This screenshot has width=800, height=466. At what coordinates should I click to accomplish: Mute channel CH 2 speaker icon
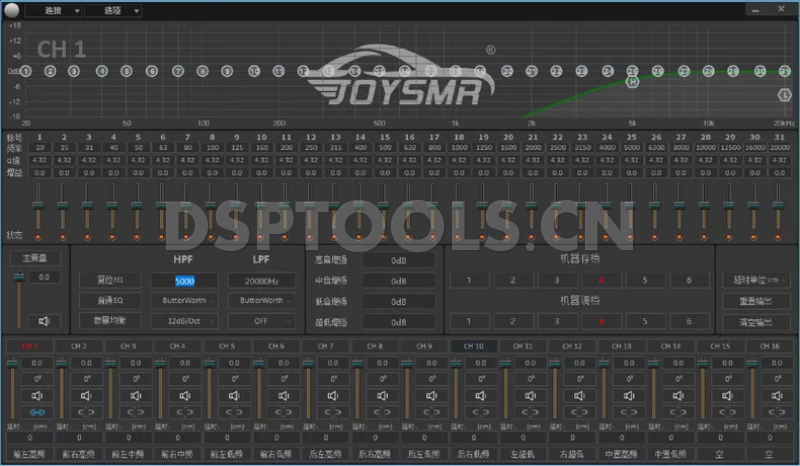click(86, 396)
